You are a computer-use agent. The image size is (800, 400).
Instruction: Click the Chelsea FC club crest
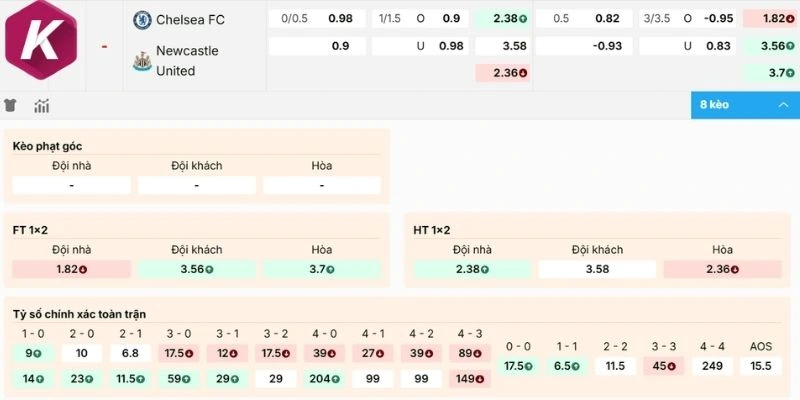click(142, 19)
